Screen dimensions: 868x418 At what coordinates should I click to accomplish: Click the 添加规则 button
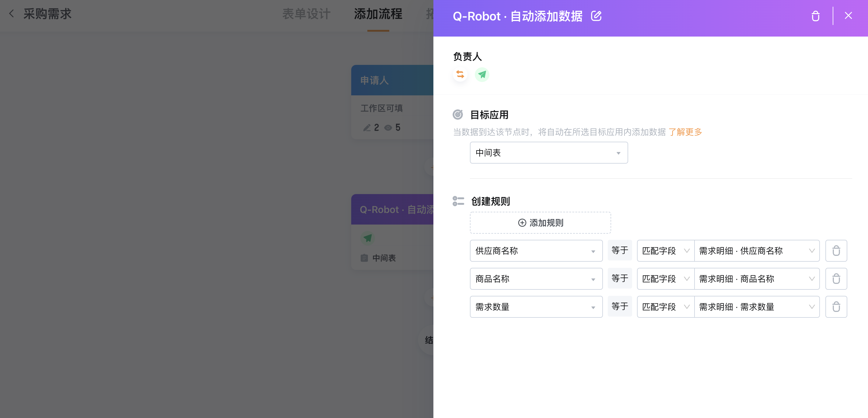tap(540, 223)
